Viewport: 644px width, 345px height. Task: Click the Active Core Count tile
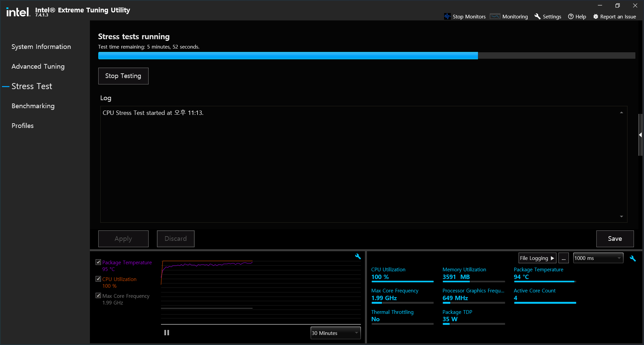(x=545, y=296)
